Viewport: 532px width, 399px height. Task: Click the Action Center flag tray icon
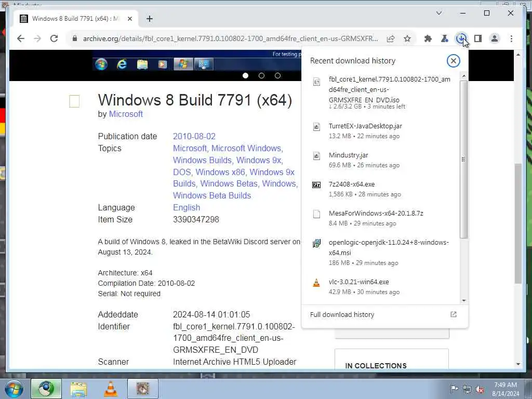[x=454, y=389]
